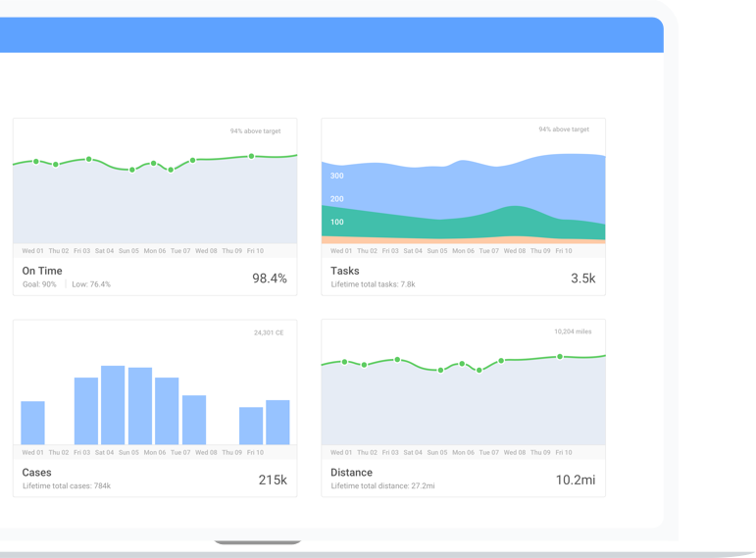Select the "Low: 76.4%" label
The image size is (756, 558).
click(91, 284)
